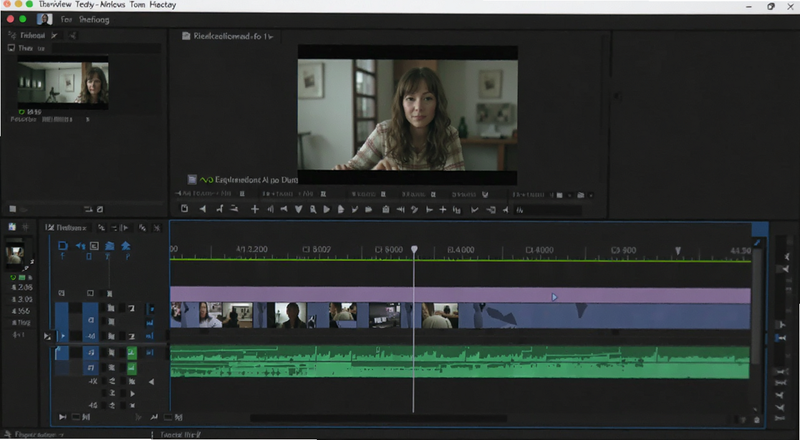Screen dimensions: 800x440
Task: Click the V-shaped icon in the monitor options row
Action: point(485,194)
